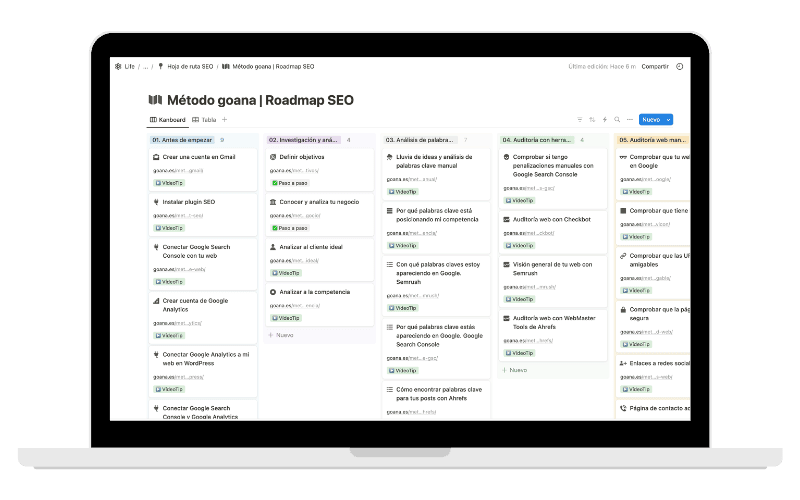This screenshot has width=800, height=500.
Task: Click the map icon beside the page title
Action: click(x=155, y=99)
